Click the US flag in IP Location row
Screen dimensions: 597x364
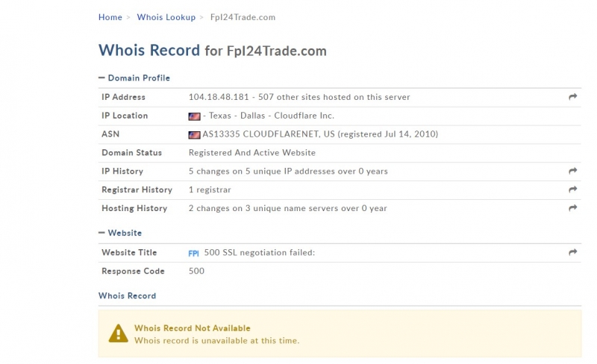pyautogui.click(x=194, y=116)
